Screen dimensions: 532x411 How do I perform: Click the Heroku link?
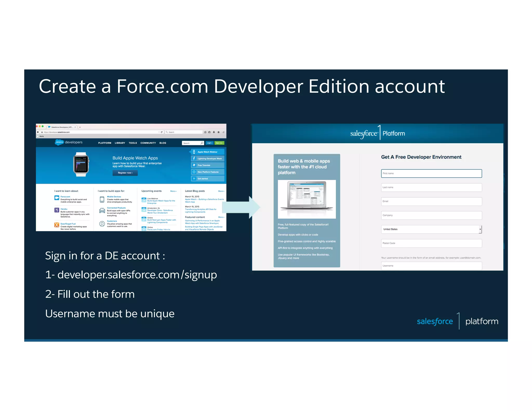[64, 209]
